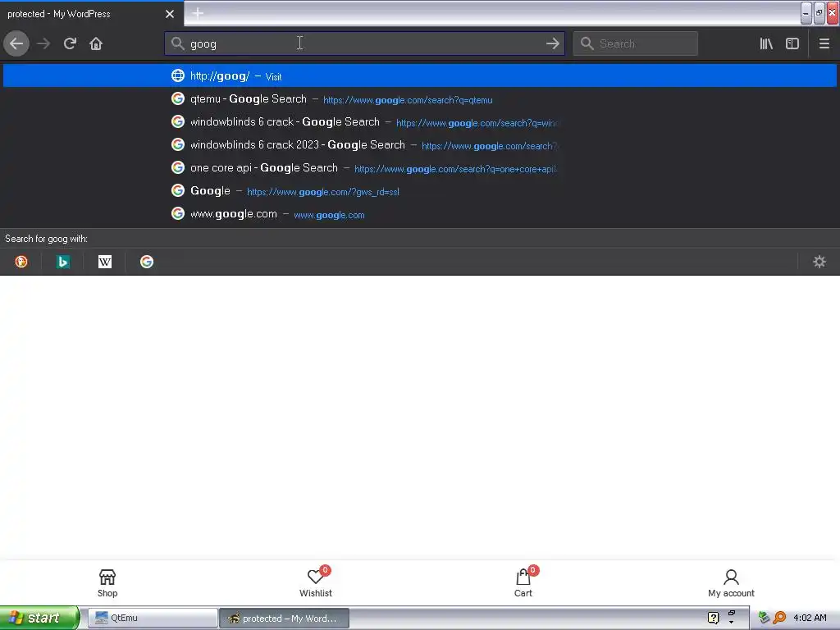The height and width of the screenshot is (630, 840).
Task: Click the forward navigation arrow
Action: click(43, 43)
